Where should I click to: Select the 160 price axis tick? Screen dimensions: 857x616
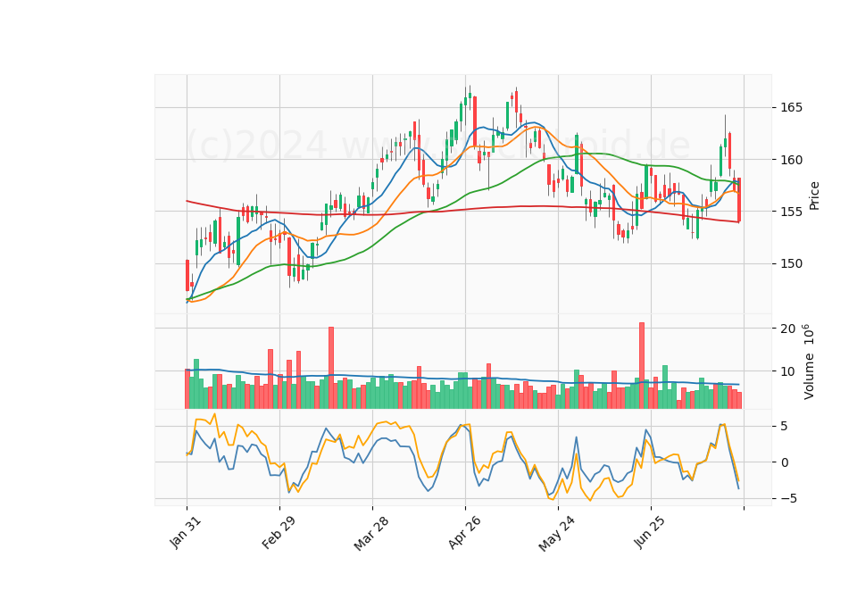pyautogui.click(x=791, y=160)
